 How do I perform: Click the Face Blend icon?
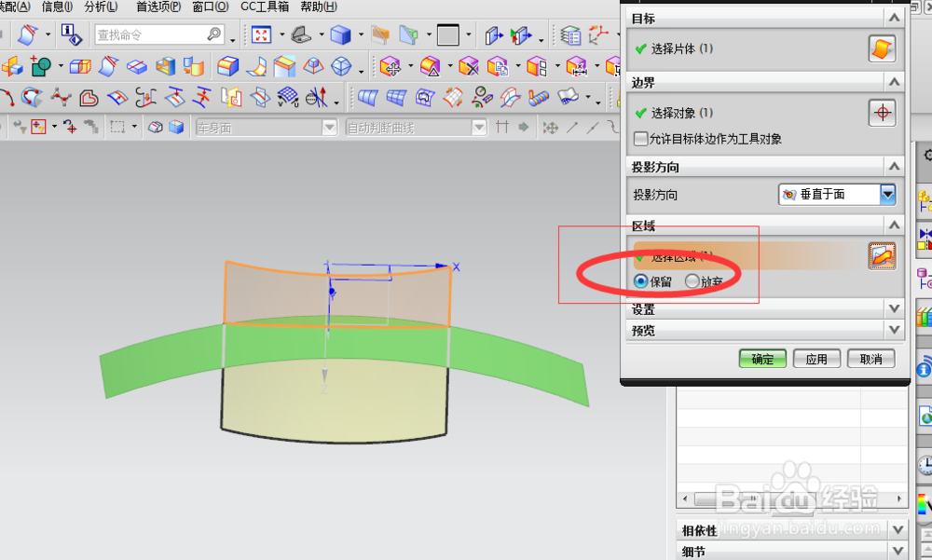257,66
